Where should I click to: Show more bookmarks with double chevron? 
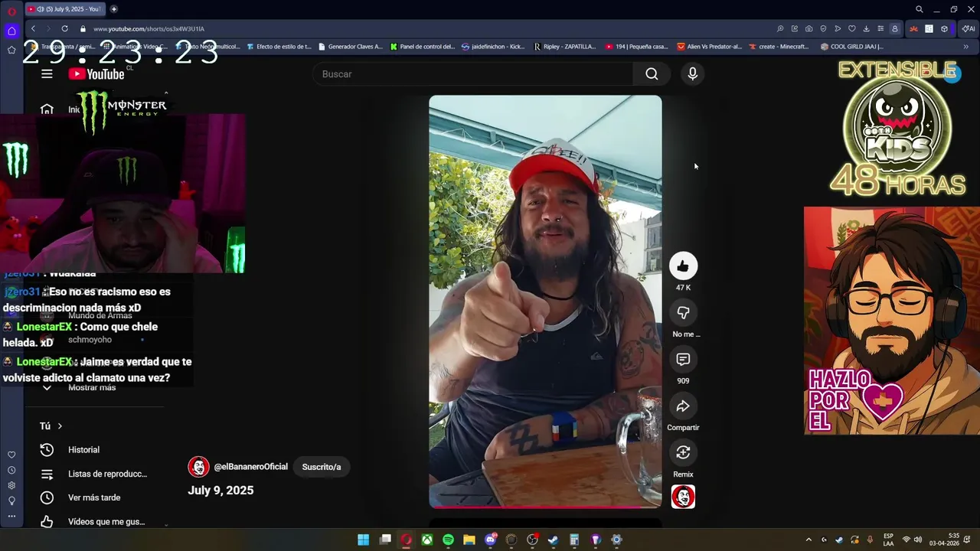point(965,47)
